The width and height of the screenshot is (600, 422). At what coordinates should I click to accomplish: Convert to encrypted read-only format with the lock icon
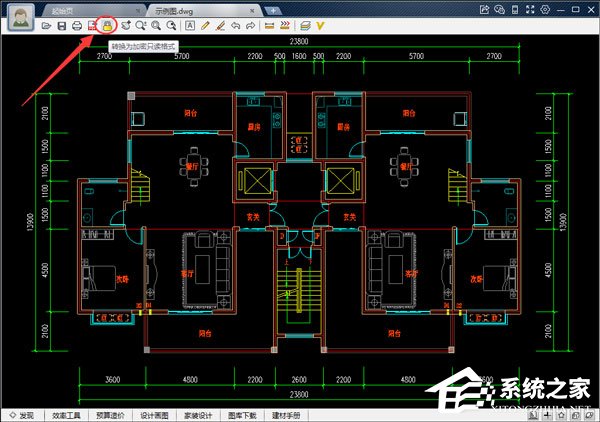point(108,26)
